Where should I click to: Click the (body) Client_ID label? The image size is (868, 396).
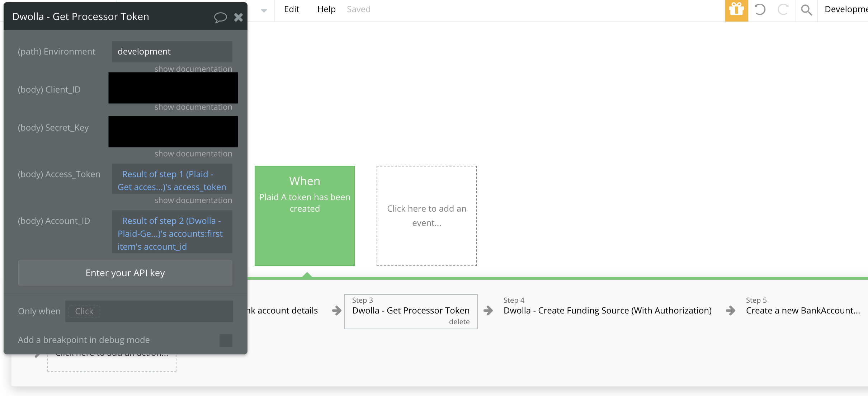tap(49, 90)
